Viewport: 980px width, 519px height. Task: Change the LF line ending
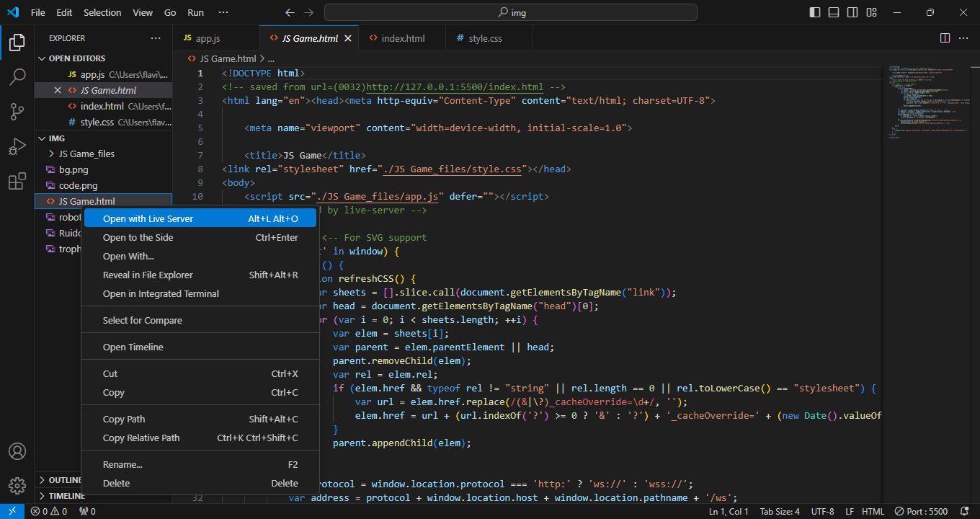click(850, 511)
